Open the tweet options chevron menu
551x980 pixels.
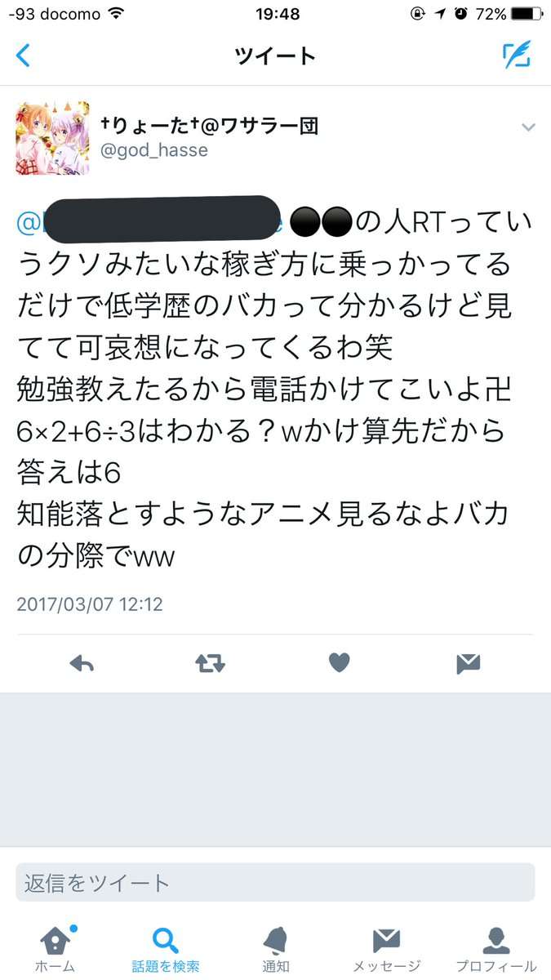point(528,127)
